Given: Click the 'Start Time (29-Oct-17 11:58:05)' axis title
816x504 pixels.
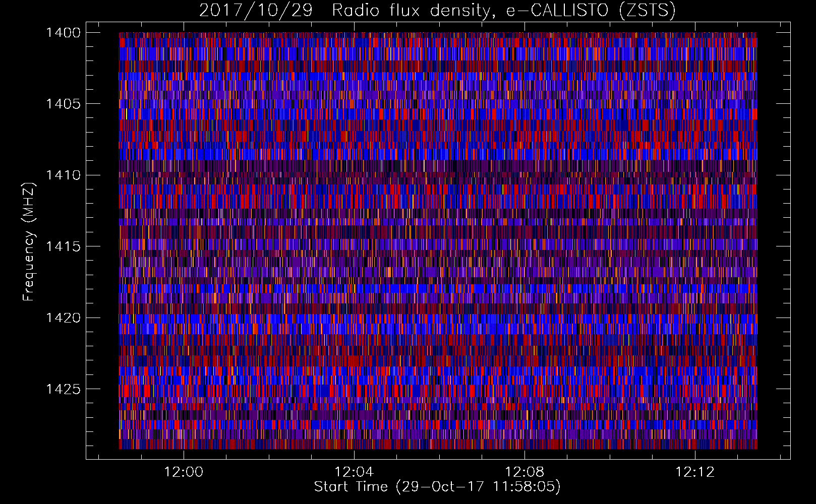Looking at the screenshot, I should click(x=437, y=487).
